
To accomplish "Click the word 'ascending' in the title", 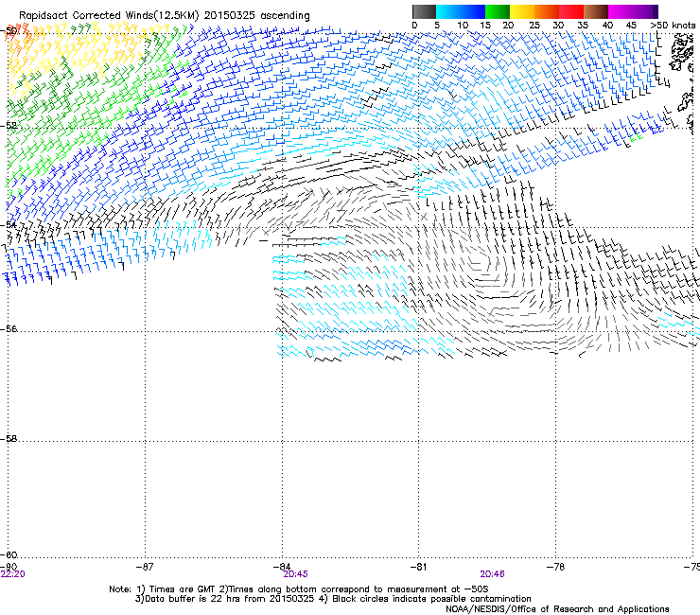I will click(285, 16).
